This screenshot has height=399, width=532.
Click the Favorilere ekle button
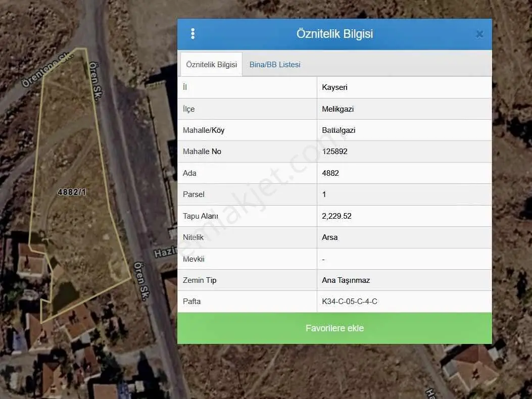click(334, 328)
